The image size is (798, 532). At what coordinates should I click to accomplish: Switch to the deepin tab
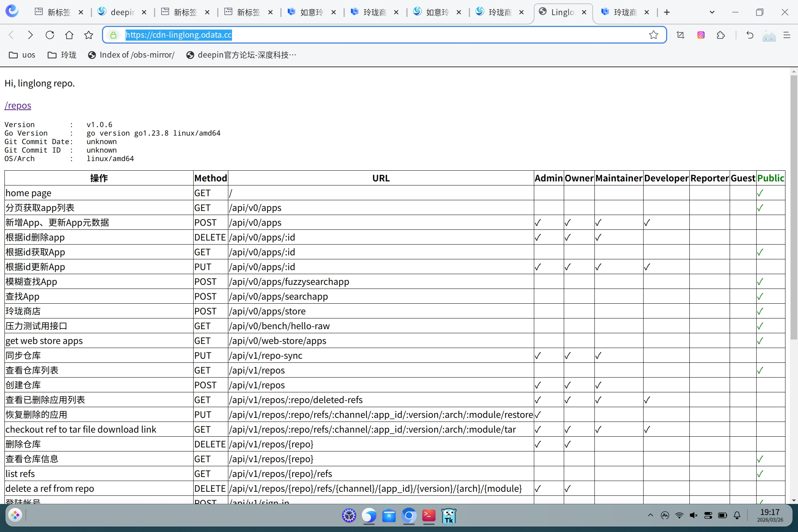click(x=122, y=12)
